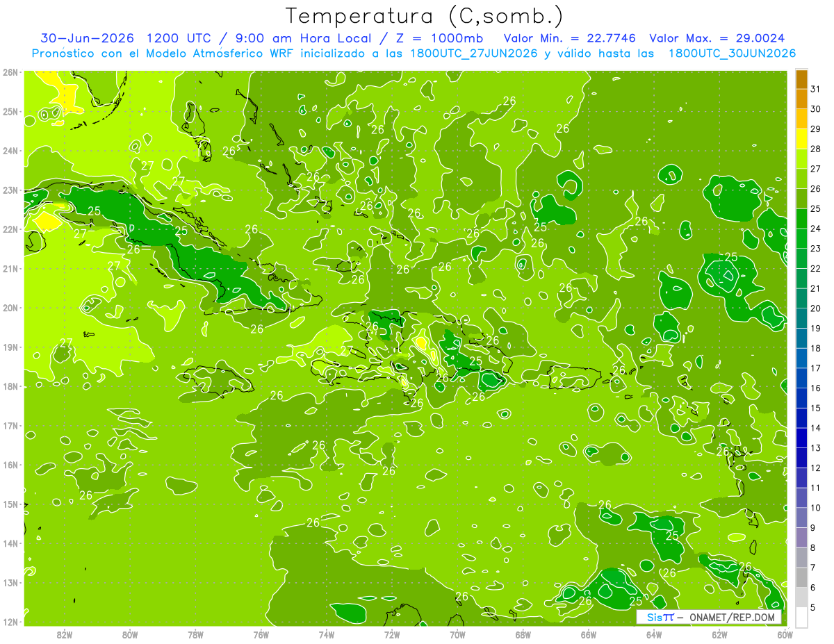Viewport: 834px width, 644px height.
Task: Click the legend band between 25 and 26
Action: coord(801,199)
